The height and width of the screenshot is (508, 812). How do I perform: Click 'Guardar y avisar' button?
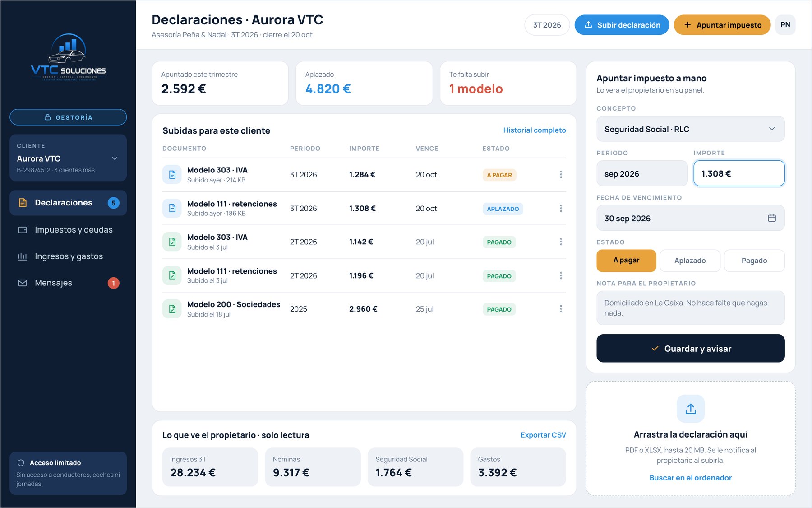(x=690, y=348)
